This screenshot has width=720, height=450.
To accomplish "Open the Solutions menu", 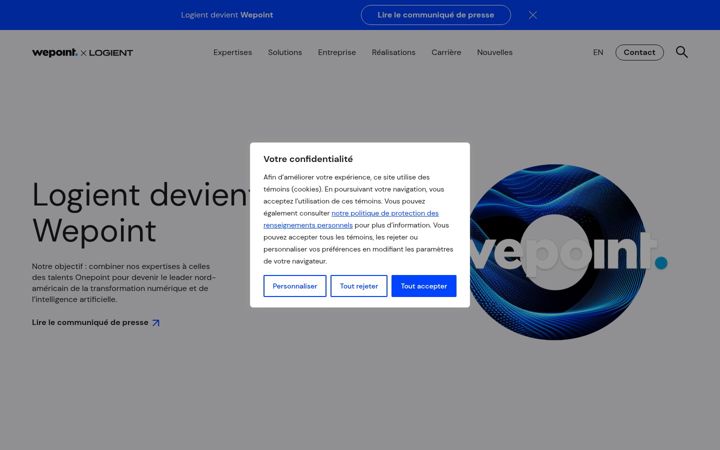I will point(285,52).
